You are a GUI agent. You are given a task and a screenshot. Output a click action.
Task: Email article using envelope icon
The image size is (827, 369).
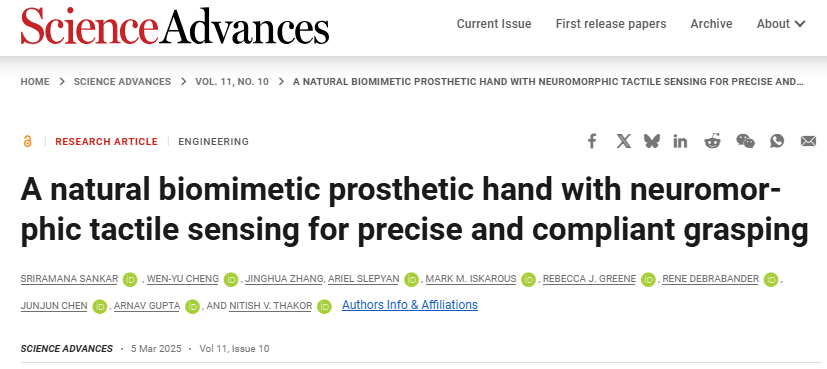point(808,141)
